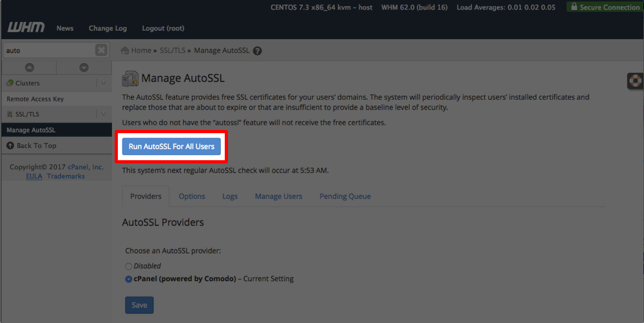The width and height of the screenshot is (644, 323).
Task: Click the SSL/TLS icon in the sidebar
Action: point(10,114)
